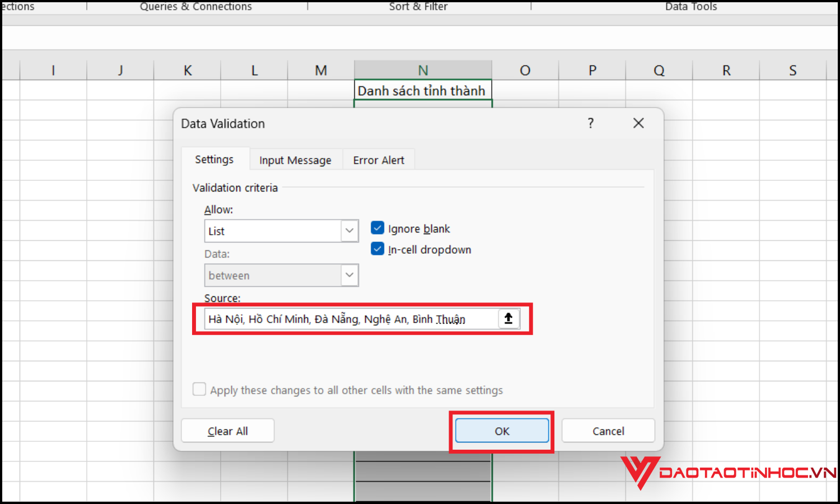Image resolution: width=840 pixels, height=504 pixels.
Task: Close the Data Validation dialog with the X
Action: pos(638,123)
